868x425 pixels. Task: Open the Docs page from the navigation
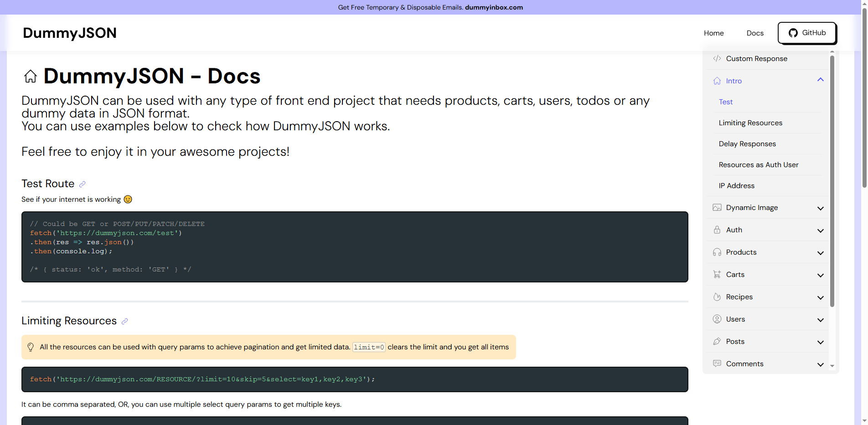point(755,33)
